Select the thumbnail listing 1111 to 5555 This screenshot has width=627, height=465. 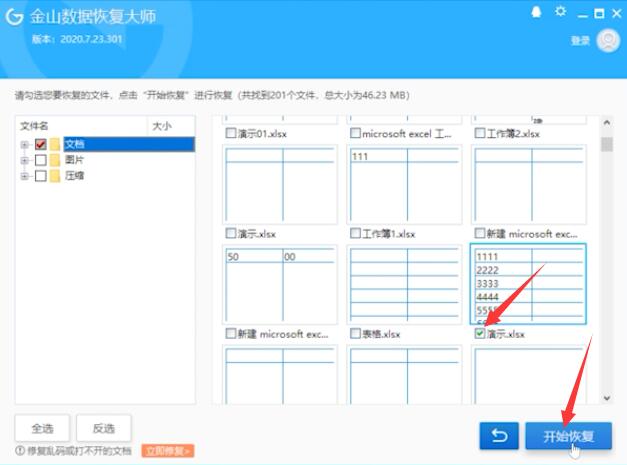pyautogui.click(x=528, y=283)
